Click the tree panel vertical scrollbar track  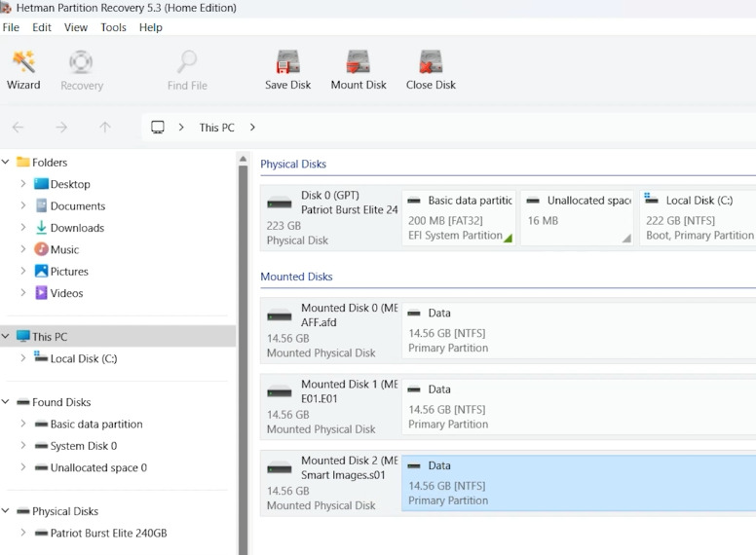click(x=243, y=359)
